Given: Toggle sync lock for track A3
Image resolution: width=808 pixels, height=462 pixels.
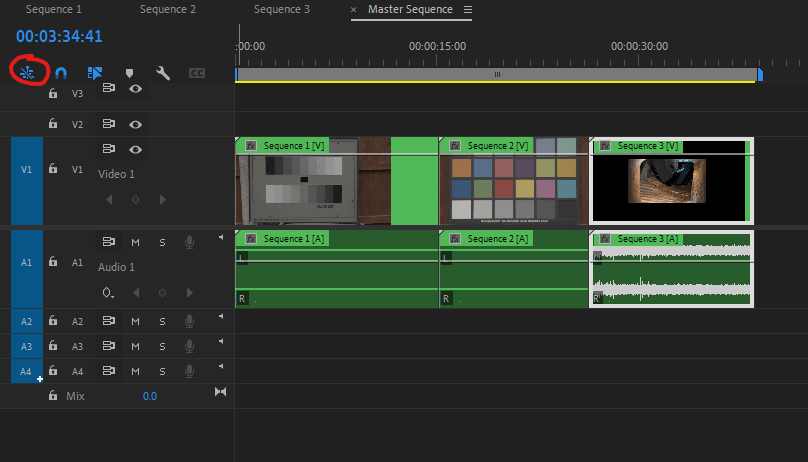Looking at the screenshot, I should coord(108,346).
